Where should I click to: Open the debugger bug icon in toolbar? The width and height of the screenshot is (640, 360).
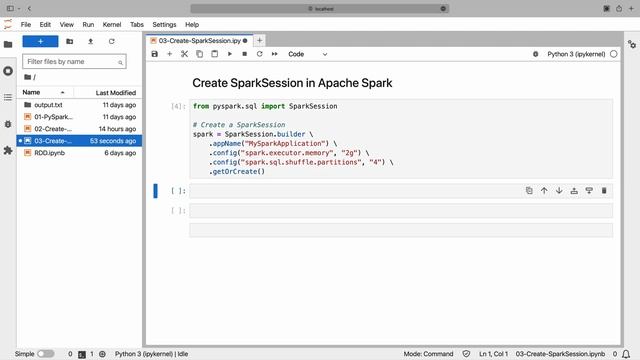point(536,54)
